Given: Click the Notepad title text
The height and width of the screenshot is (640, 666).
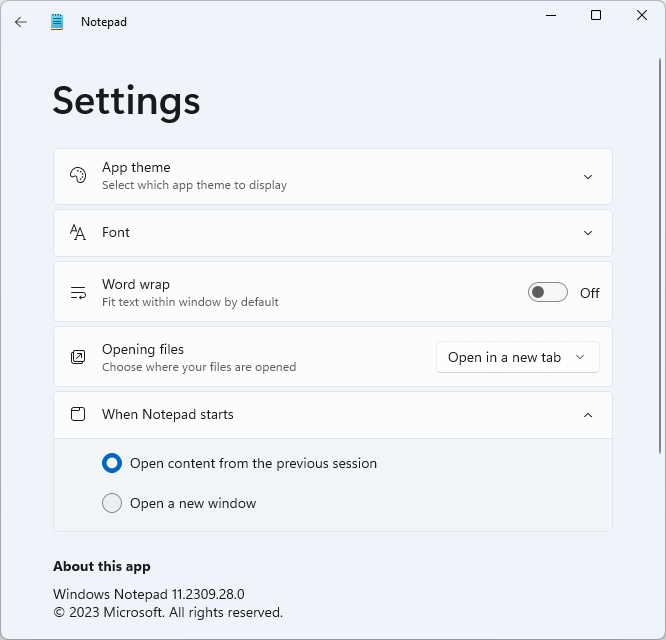Looking at the screenshot, I should tap(104, 22).
